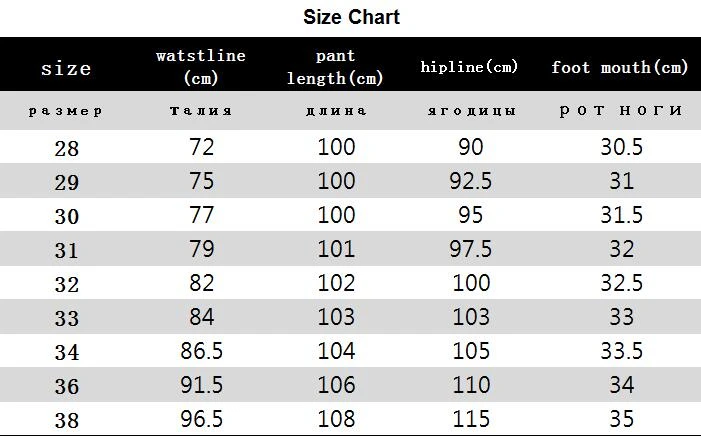
Task: Click pant length 101 in size 31 row
Action: click(x=336, y=249)
